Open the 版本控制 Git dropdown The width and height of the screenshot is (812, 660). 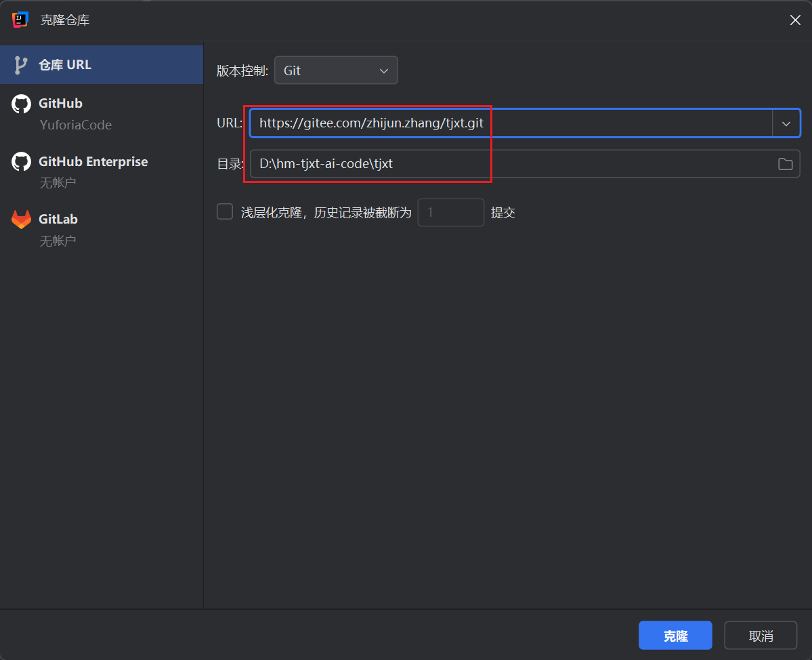[x=336, y=70]
